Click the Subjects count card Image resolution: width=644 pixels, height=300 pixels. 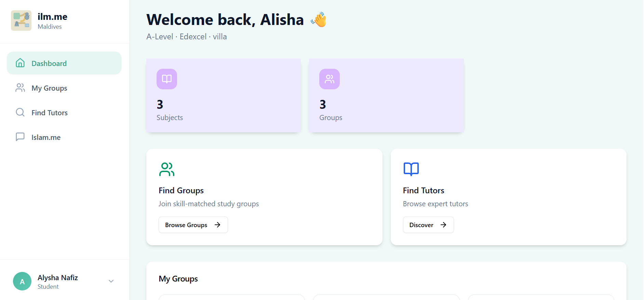[224, 95]
